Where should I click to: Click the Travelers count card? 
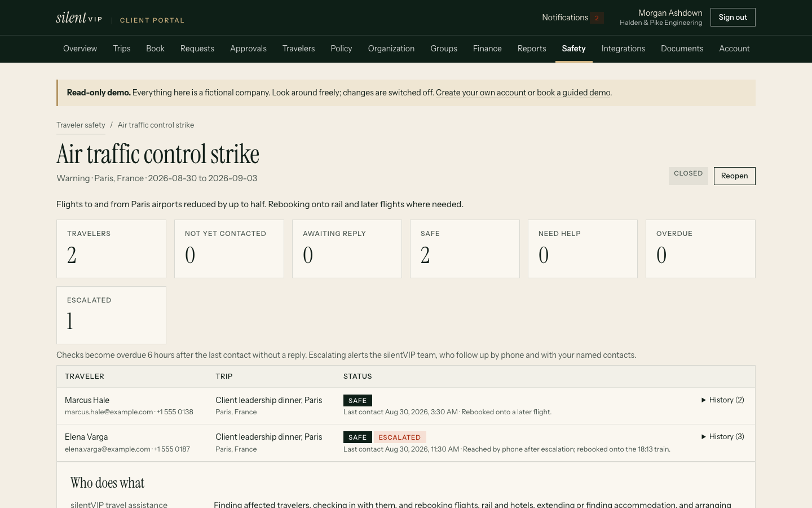pyautogui.click(x=111, y=249)
